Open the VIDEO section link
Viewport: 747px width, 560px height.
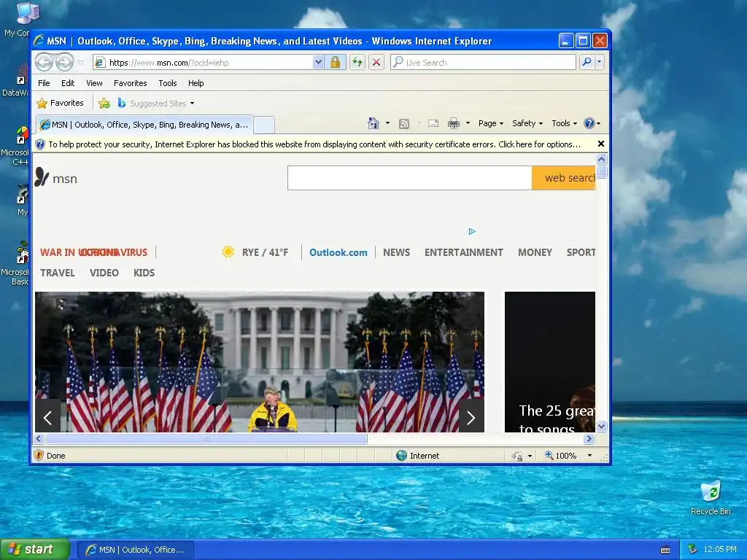(x=104, y=273)
